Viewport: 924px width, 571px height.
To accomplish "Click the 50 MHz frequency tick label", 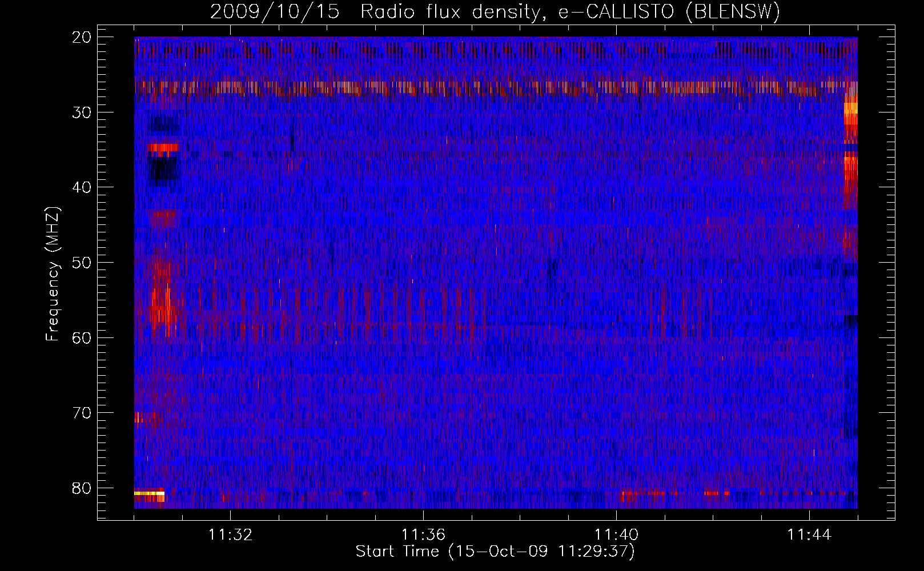I will pyautogui.click(x=82, y=263).
